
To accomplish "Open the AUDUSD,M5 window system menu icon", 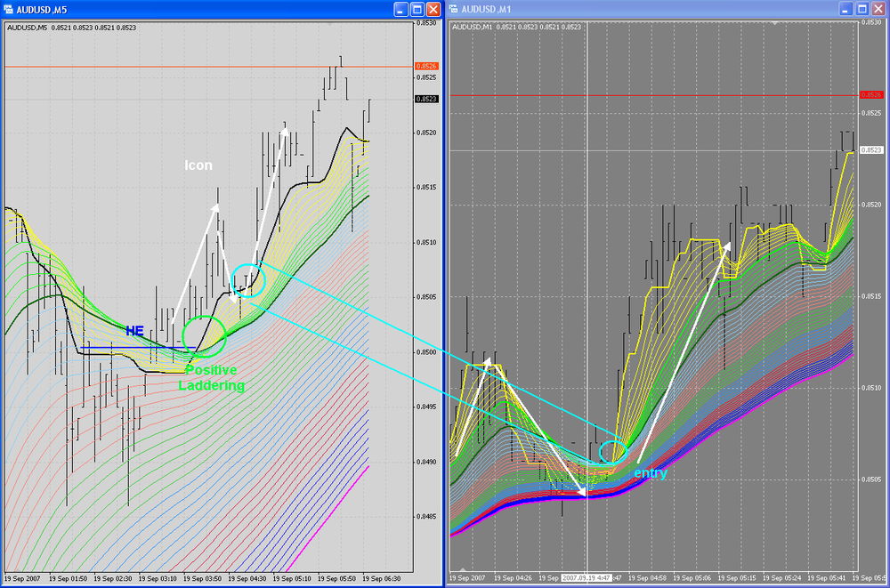I will coord(9,9).
